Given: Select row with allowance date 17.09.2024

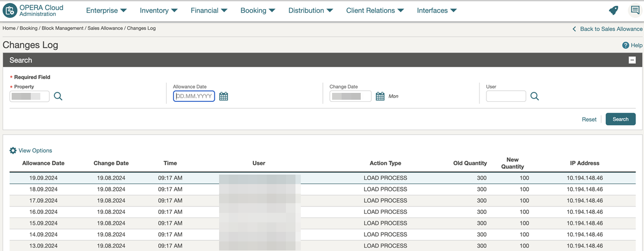Looking at the screenshot, I should tap(323, 201).
